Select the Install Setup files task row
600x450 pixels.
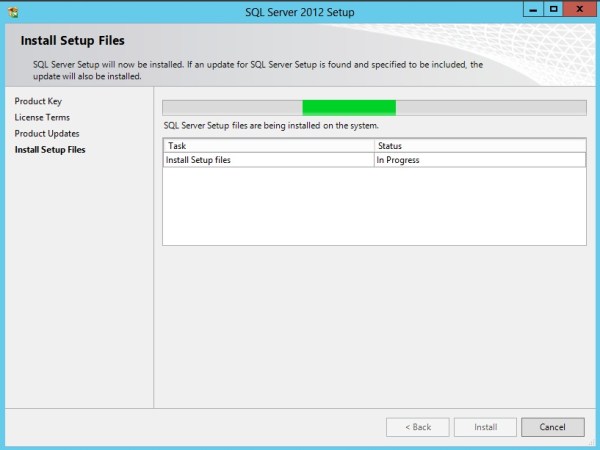268,160
